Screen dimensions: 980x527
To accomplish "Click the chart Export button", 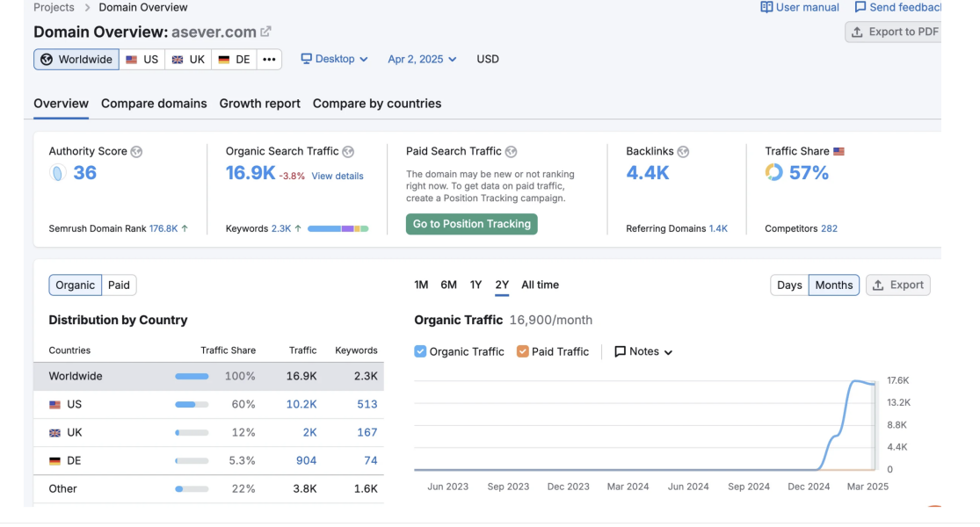I will pyautogui.click(x=898, y=285).
